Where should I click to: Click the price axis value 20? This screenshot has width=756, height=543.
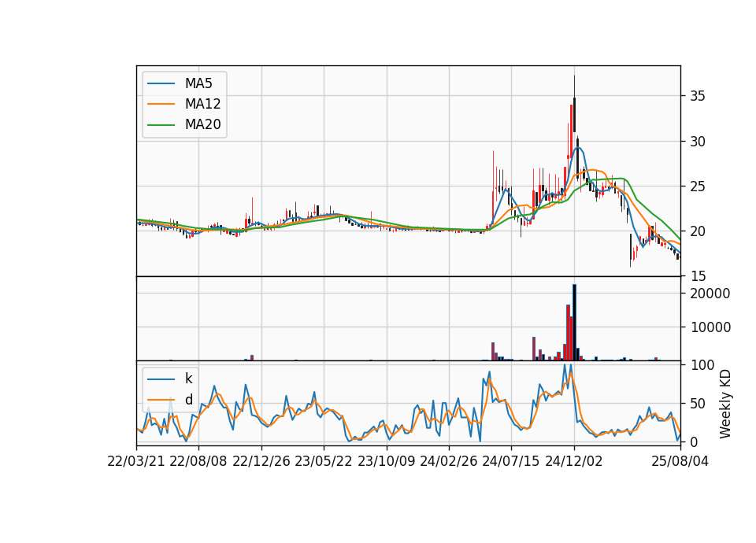coord(697,231)
